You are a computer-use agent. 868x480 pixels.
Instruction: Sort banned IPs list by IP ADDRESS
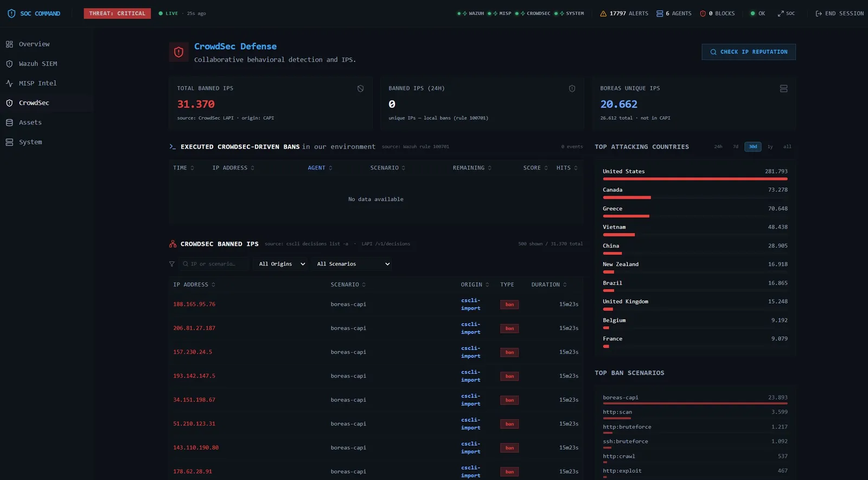pos(194,285)
